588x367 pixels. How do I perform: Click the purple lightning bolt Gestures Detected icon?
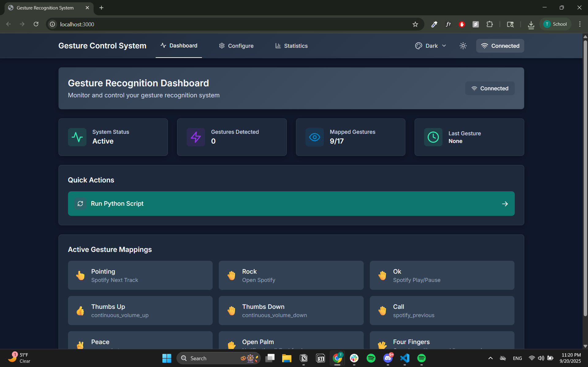[196, 137]
